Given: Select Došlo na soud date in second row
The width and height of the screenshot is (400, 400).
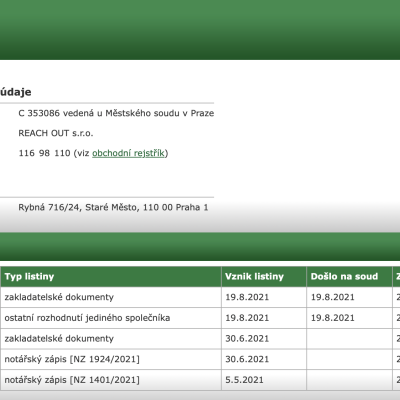Looking at the screenshot, I should click(x=349, y=318).
